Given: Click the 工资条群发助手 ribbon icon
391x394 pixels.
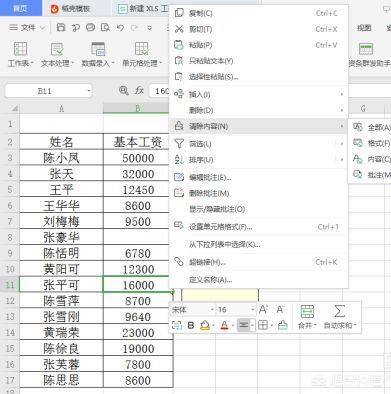Looking at the screenshot, I should pos(366,49).
